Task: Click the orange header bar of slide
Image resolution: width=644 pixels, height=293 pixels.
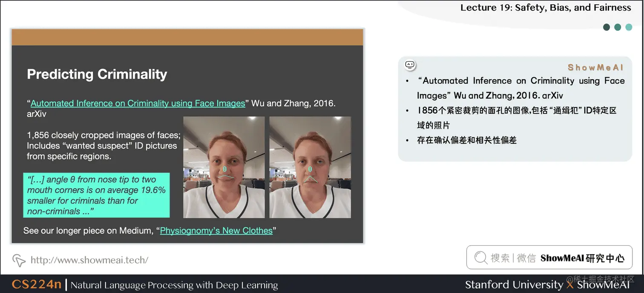Action: click(x=187, y=37)
